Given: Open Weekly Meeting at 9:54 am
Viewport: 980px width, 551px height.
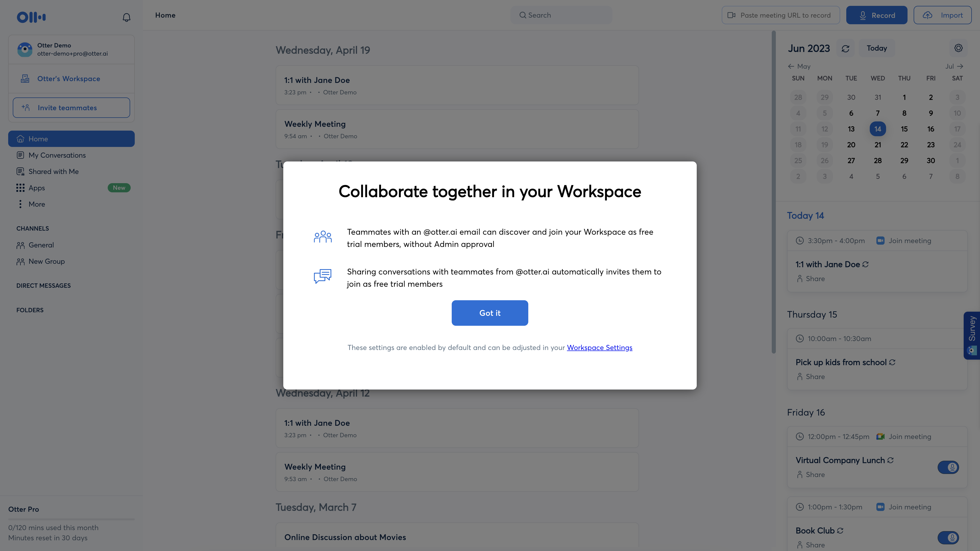Looking at the screenshot, I should tap(457, 129).
